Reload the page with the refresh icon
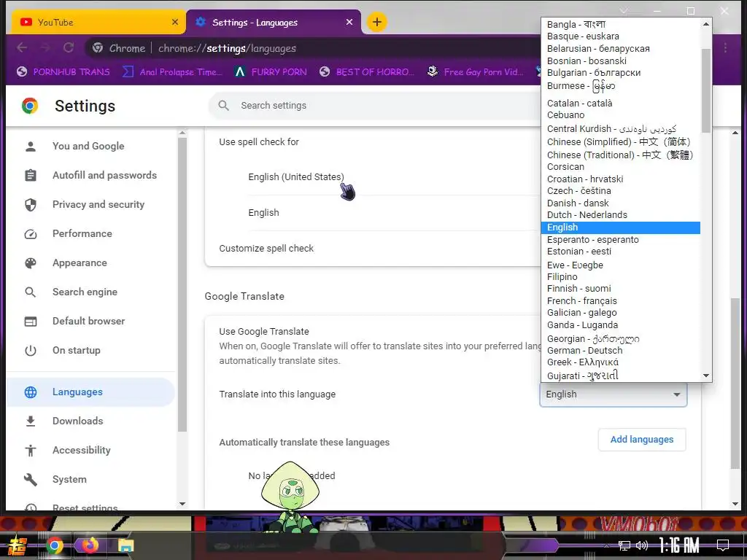Screen dimensions: 747x560 [69, 47]
